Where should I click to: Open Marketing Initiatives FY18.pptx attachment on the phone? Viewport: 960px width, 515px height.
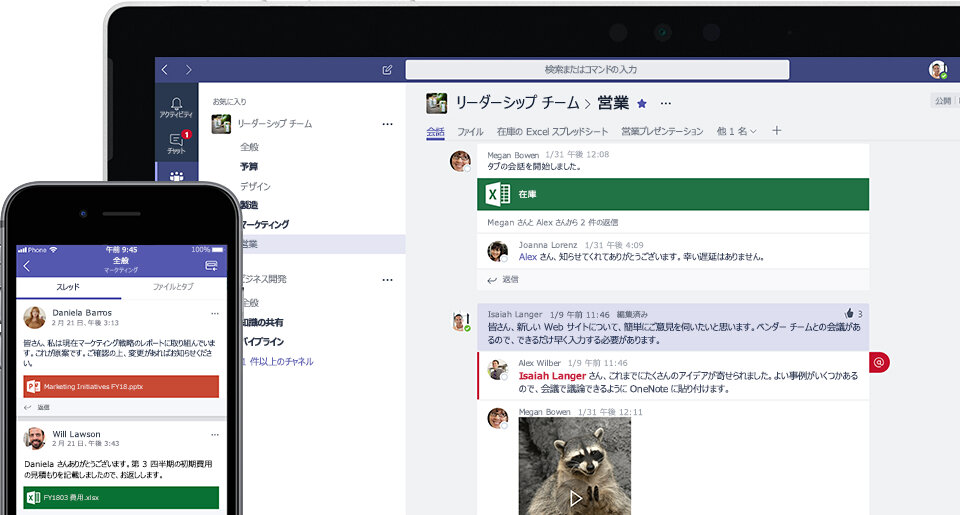(121, 386)
